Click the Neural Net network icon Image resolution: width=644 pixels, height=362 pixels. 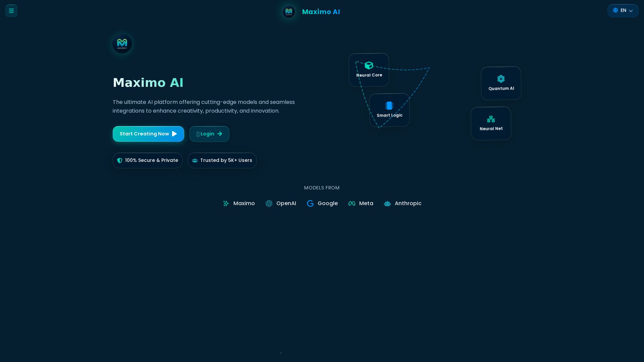click(491, 119)
